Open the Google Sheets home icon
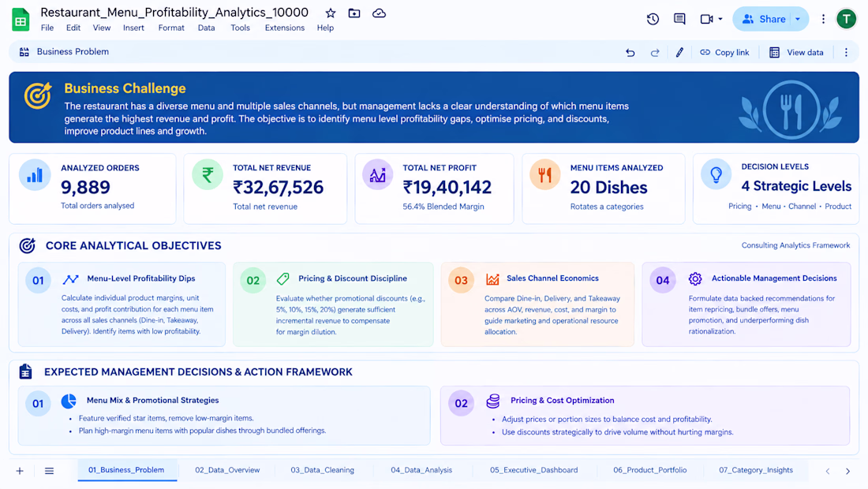This screenshot has height=489, width=868. click(21, 20)
